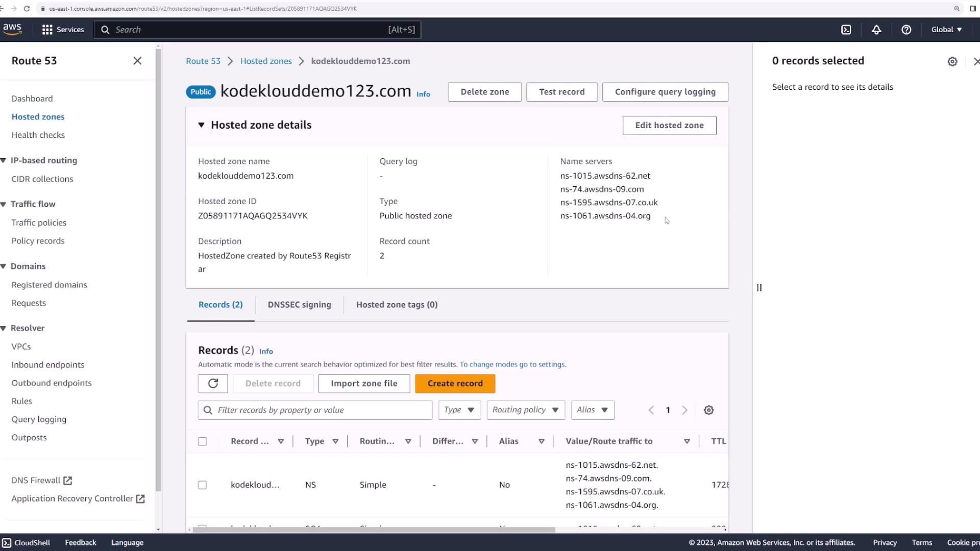Close the Route 53 navigation sidebar

(x=137, y=61)
